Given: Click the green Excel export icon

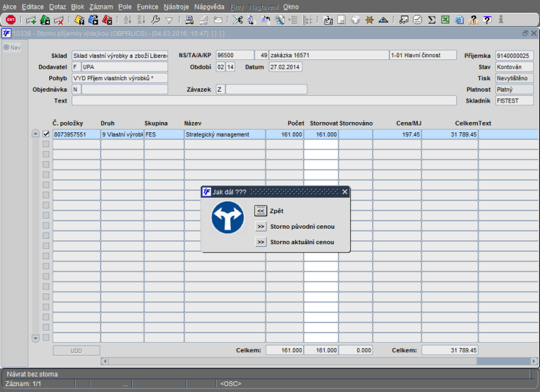Looking at the screenshot, I should coord(446,20).
